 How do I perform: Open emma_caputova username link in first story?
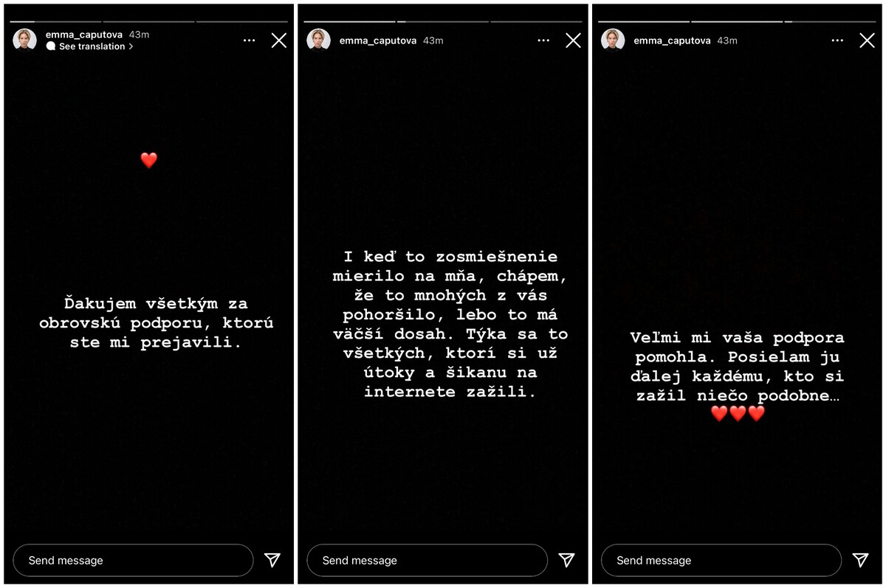(84, 35)
